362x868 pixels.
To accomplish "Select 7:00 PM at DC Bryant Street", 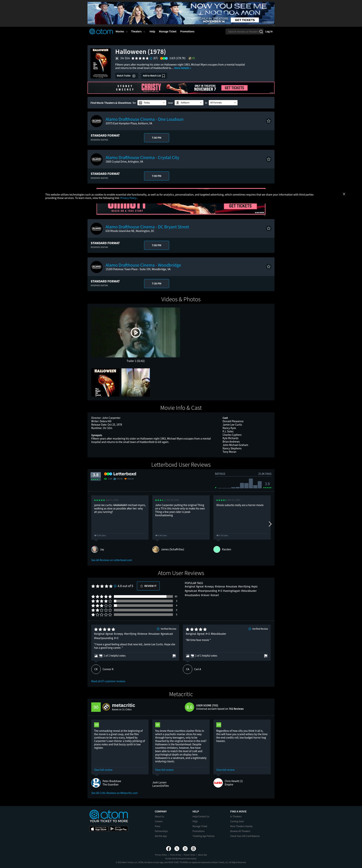I will coord(156,245).
